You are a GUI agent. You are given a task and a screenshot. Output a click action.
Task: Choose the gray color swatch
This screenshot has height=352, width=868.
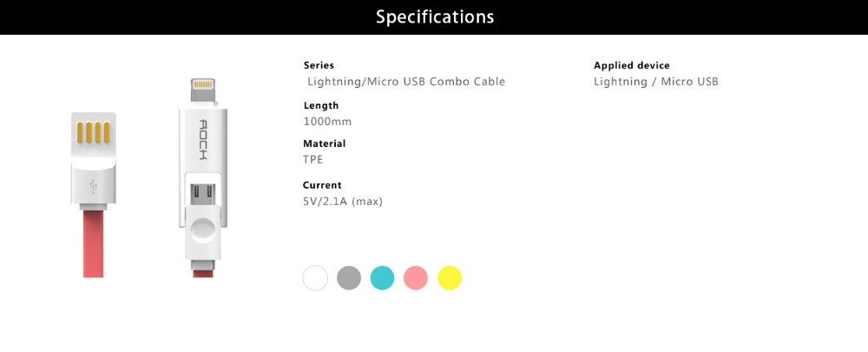tap(349, 278)
